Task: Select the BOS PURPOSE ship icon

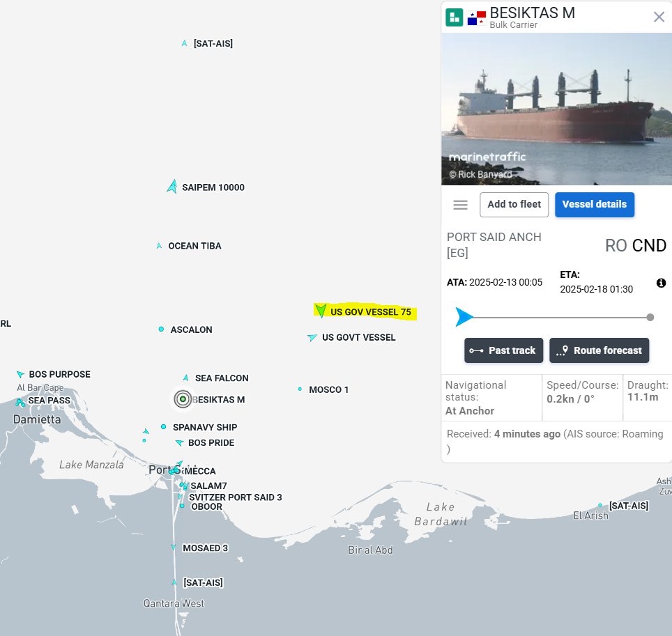Action: [x=20, y=375]
